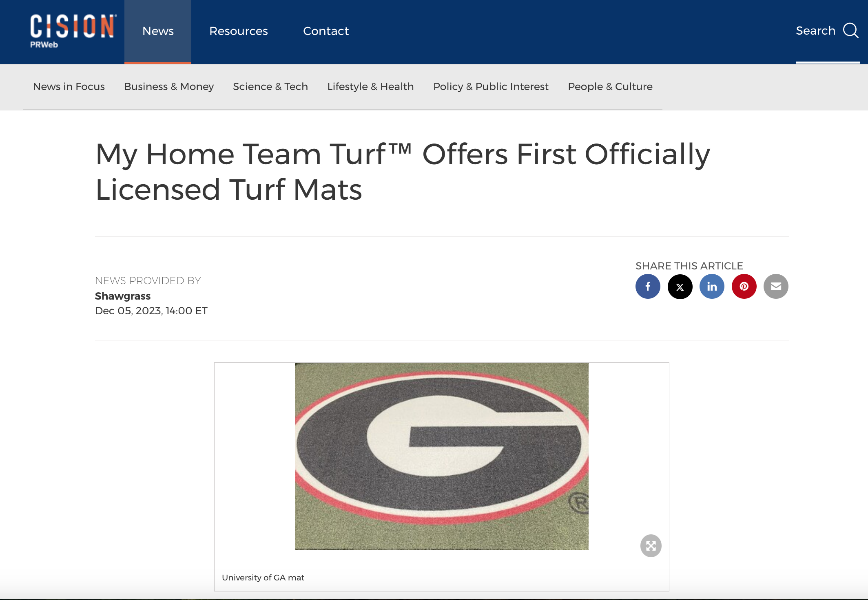This screenshot has width=868, height=600.
Task: Select the Contact menu item
Action: point(326,31)
